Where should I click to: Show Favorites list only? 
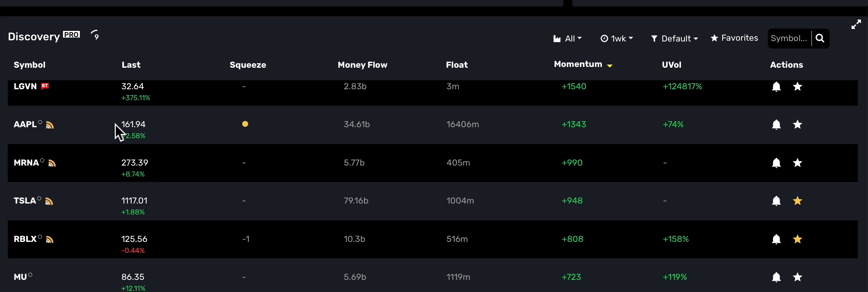pos(735,38)
